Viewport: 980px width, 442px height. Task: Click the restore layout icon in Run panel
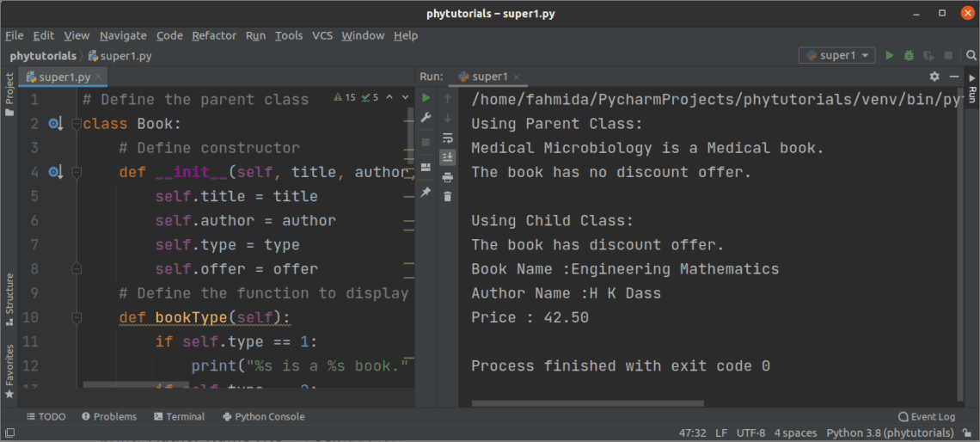point(426,168)
